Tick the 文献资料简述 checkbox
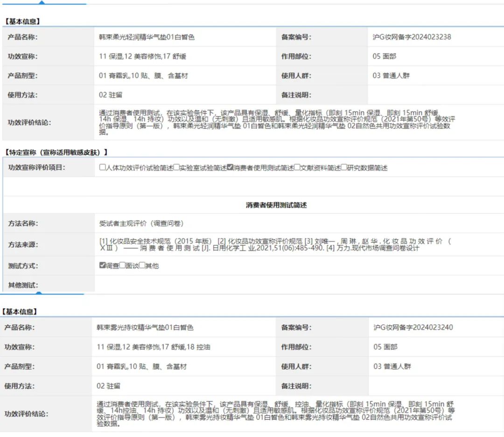Screen dimensions: 504x437 (x=297, y=167)
